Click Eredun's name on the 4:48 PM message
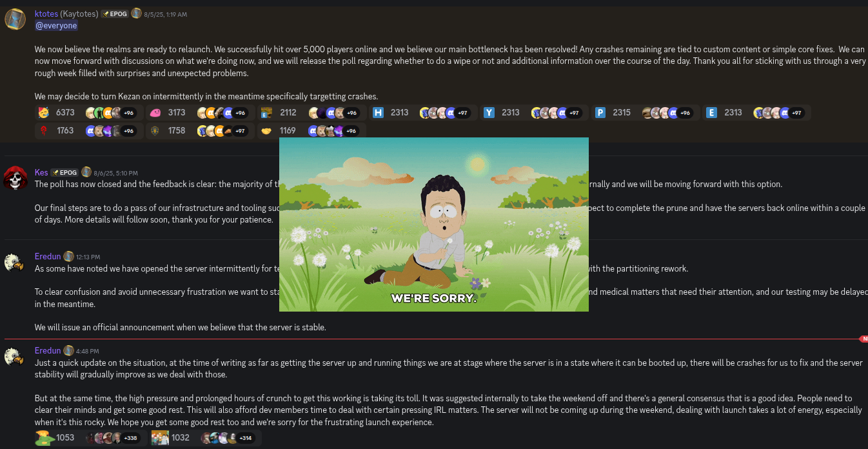868x449 pixels. point(48,350)
